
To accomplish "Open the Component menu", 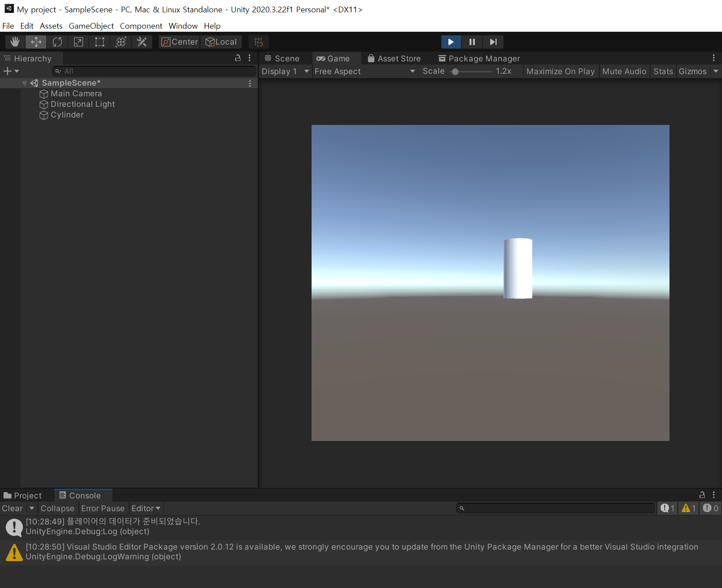I will [x=141, y=26].
